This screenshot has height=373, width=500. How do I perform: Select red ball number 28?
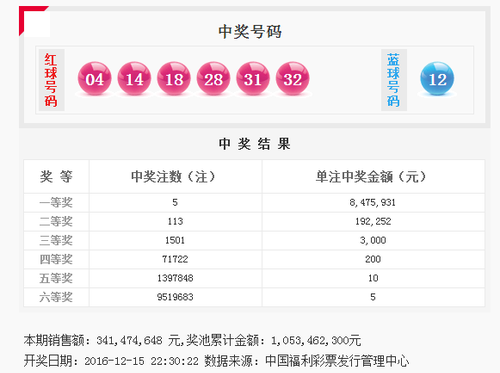(213, 79)
